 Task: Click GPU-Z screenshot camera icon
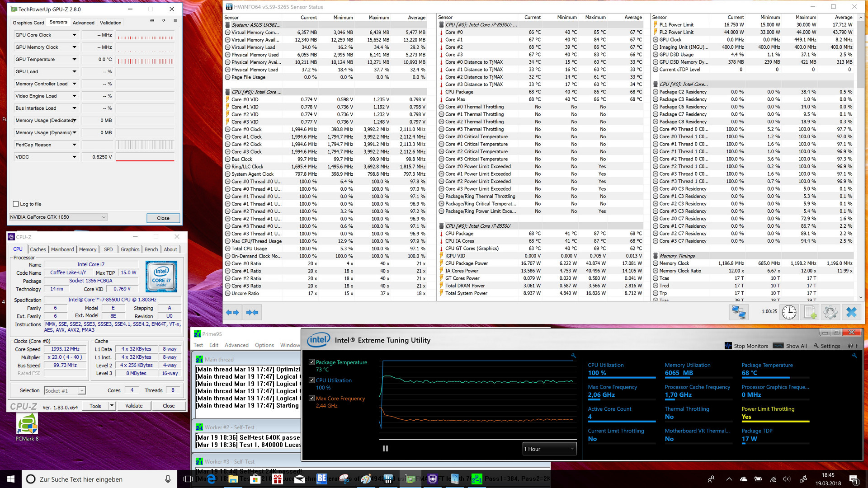coord(152,21)
